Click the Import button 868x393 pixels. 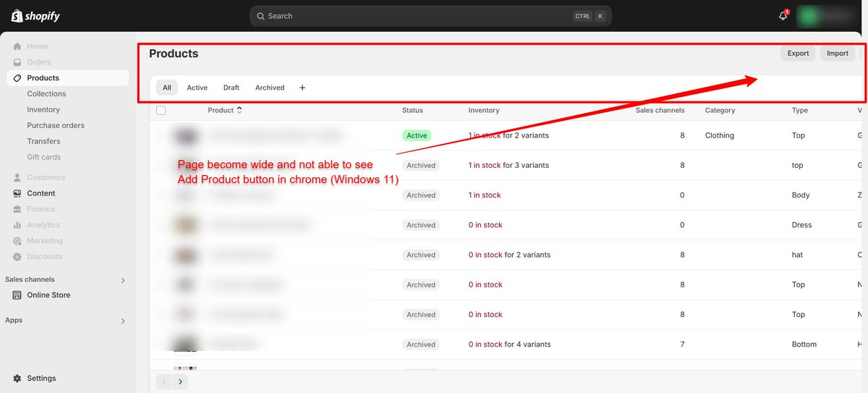[x=838, y=53]
